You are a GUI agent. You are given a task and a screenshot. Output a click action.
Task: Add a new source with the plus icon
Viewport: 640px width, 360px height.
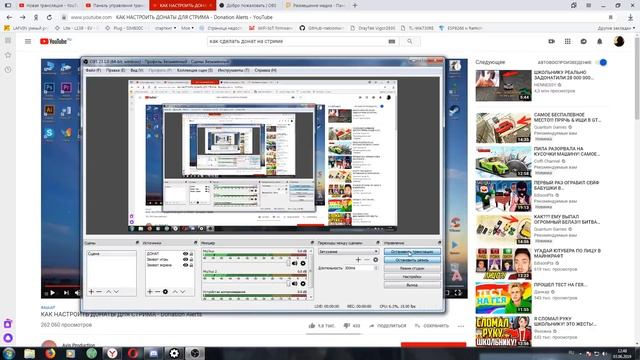click(150, 291)
